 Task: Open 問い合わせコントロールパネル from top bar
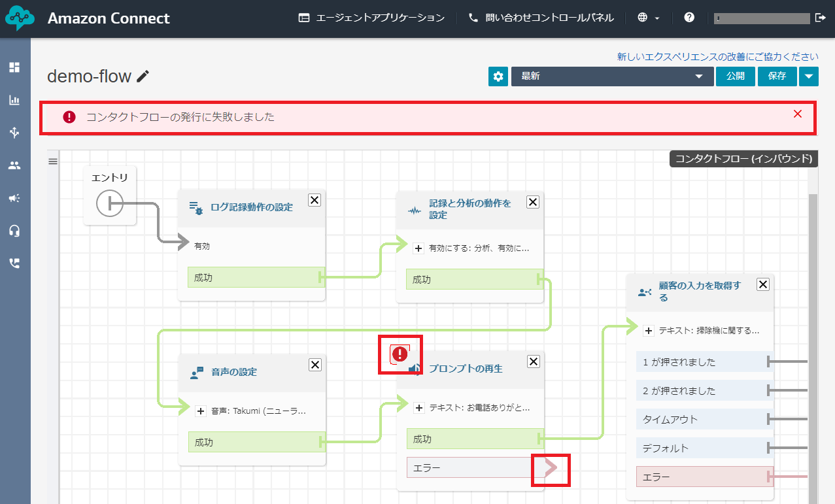(541, 18)
